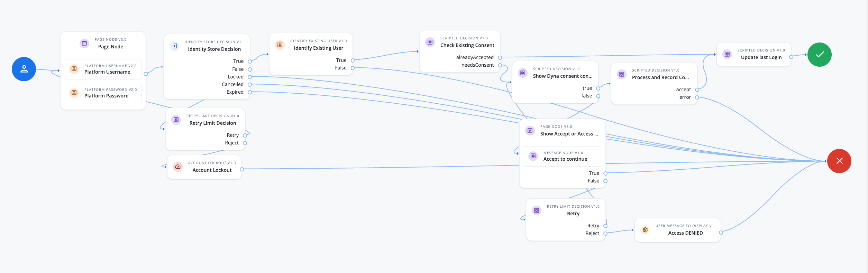Click the Page Node output connector

pyautogui.click(x=146, y=74)
